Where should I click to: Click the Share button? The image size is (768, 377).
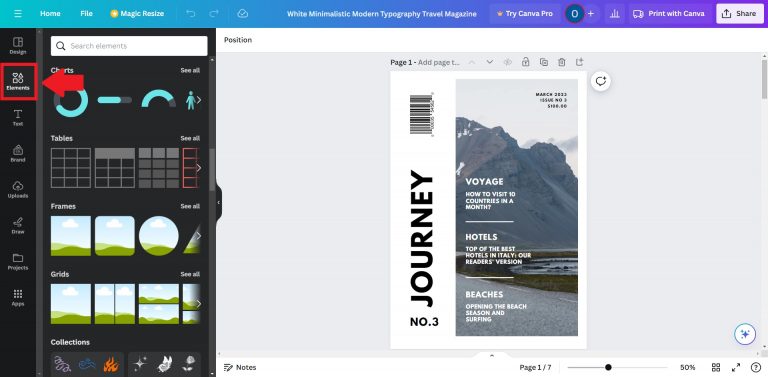coord(740,14)
